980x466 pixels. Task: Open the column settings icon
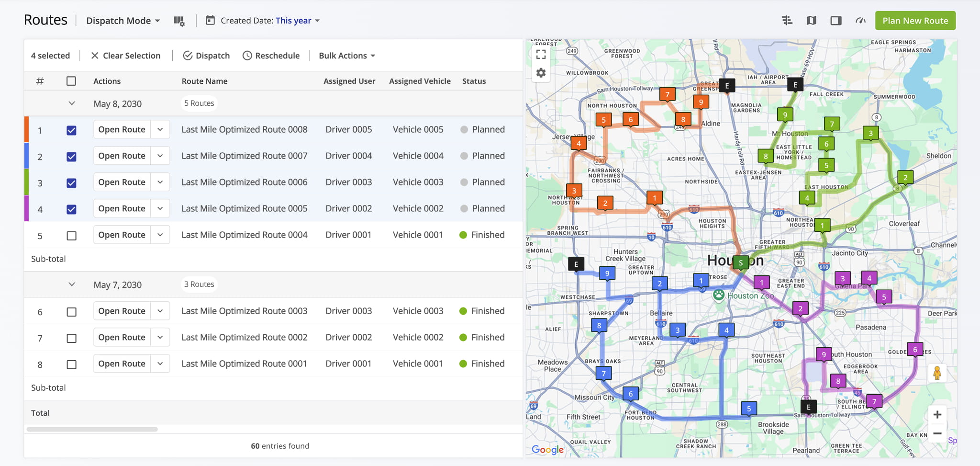pos(179,21)
